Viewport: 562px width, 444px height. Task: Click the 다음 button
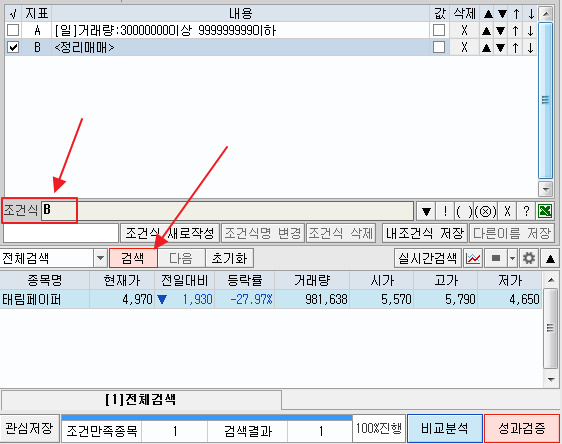tap(181, 258)
